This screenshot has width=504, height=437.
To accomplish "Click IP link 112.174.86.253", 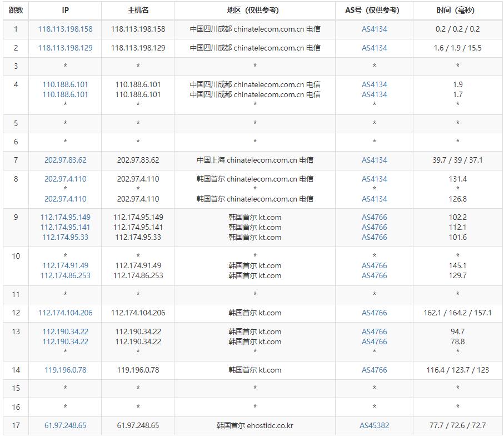I will coord(65,275).
